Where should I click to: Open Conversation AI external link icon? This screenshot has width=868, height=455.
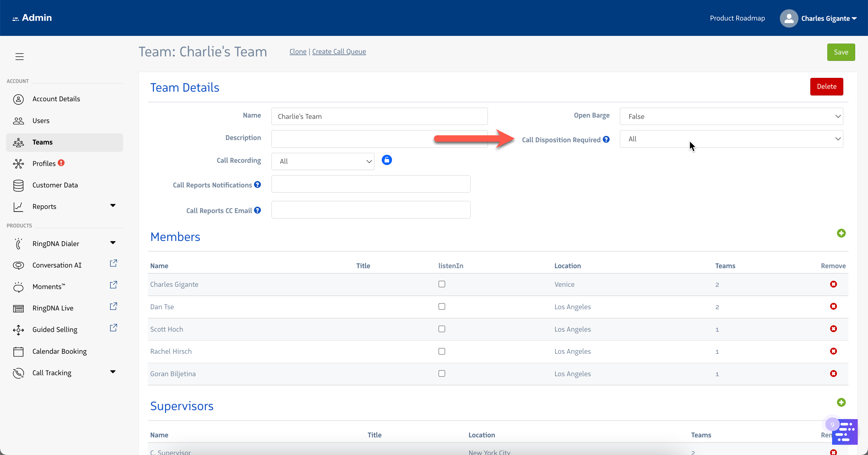tap(113, 263)
